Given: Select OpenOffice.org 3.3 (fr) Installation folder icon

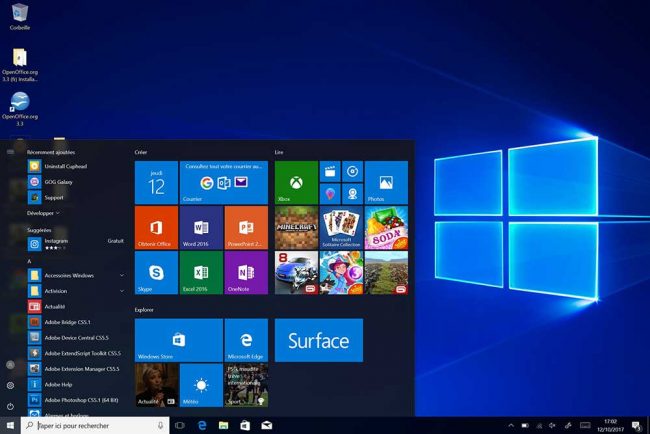Looking at the screenshot, I should point(19,65).
